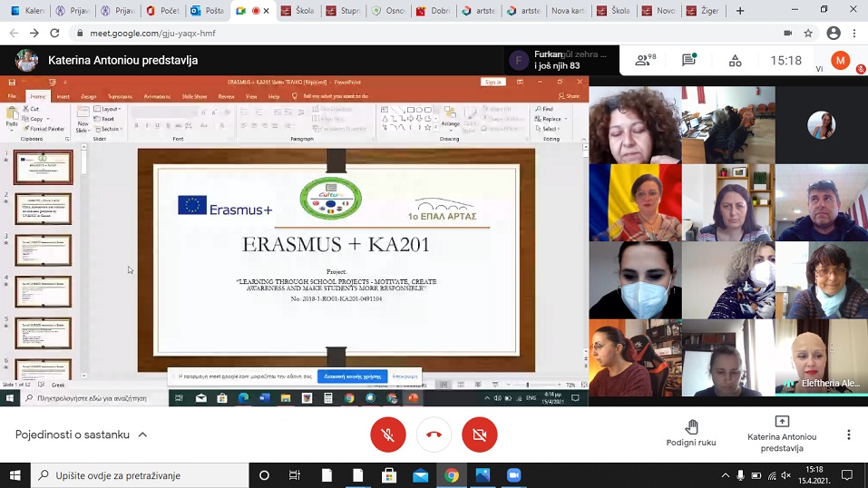Bookmark this page with the star
Image resolution: width=868 pixels, height=488 pixels.
click(x=808, y=34)
